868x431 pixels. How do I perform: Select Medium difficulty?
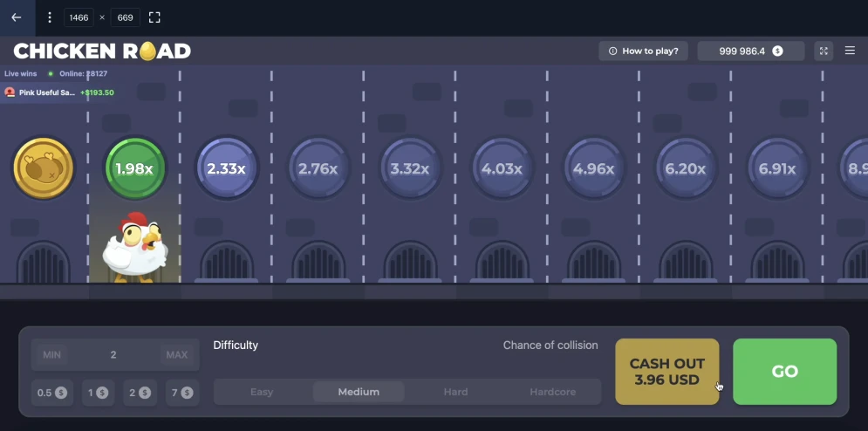(x=359, y=392)
